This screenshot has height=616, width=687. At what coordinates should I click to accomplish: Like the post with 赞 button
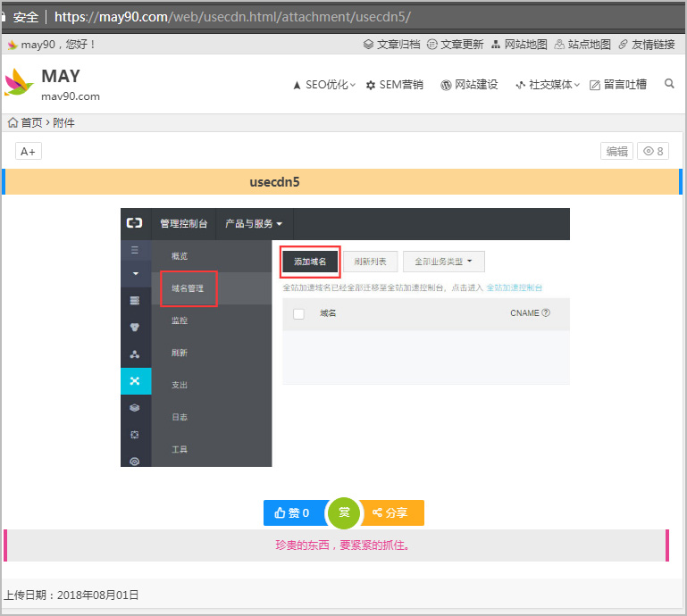(293, 512)
